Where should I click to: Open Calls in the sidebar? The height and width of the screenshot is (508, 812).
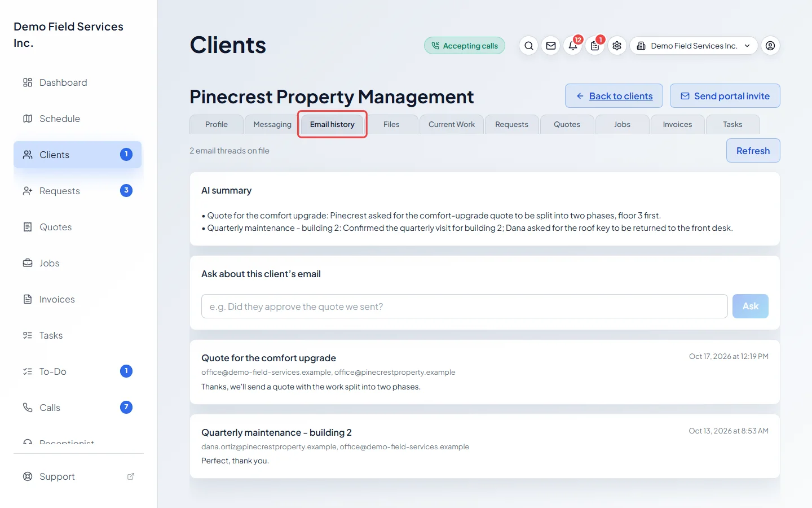point(78,408)
